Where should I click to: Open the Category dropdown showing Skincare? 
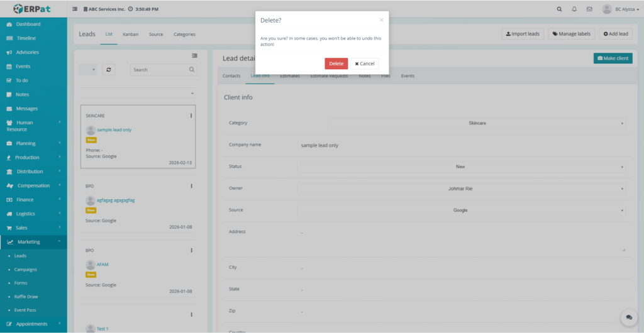(477, 123)
